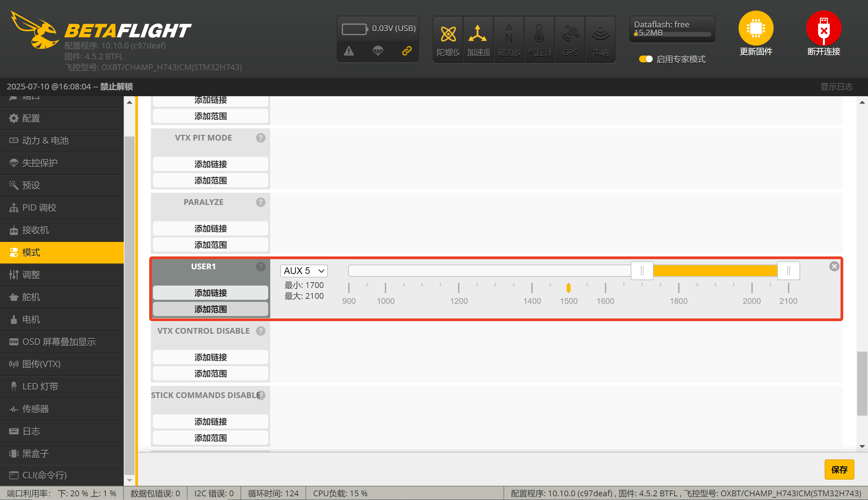Toggle the expert mode switch

coord(645,59)
